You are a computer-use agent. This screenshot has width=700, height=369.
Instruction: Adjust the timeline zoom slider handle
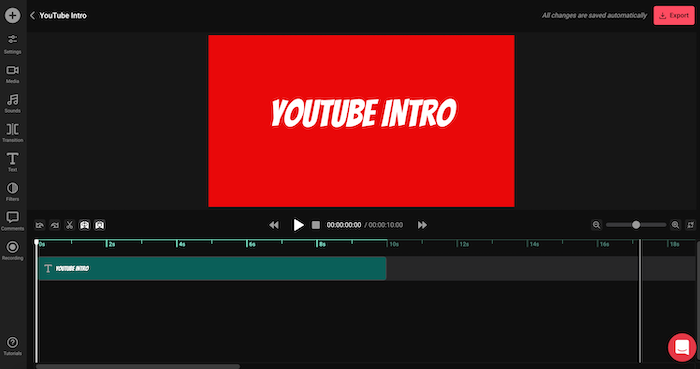(636, 225)
